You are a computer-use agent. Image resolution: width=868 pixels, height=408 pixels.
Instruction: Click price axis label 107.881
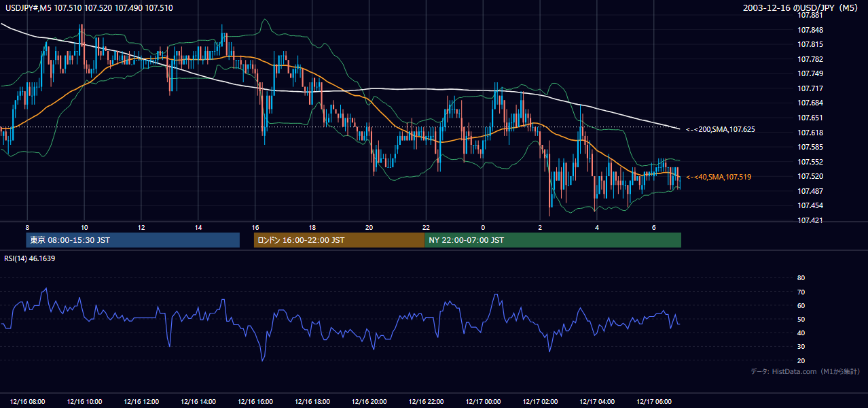(x=810, y=15)
